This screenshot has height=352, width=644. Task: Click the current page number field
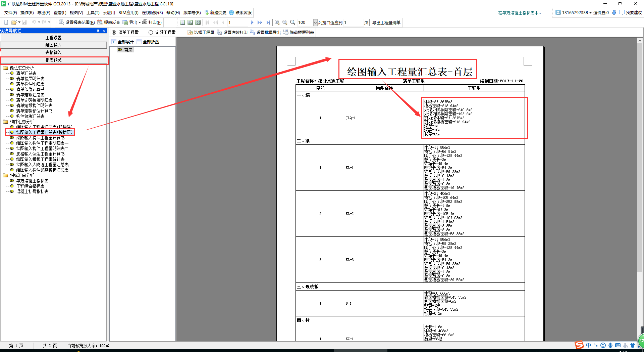[x=237, y=23]
